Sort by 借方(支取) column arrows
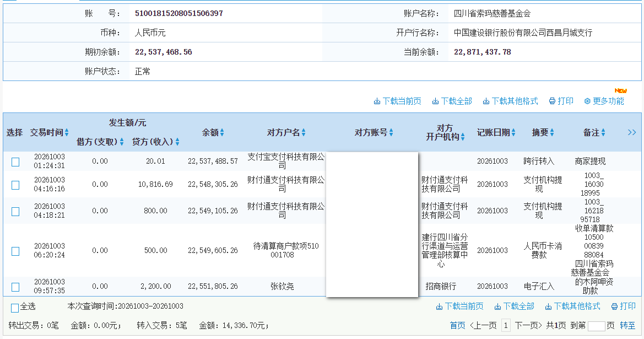The image size is (644, 339). (122, 142)
